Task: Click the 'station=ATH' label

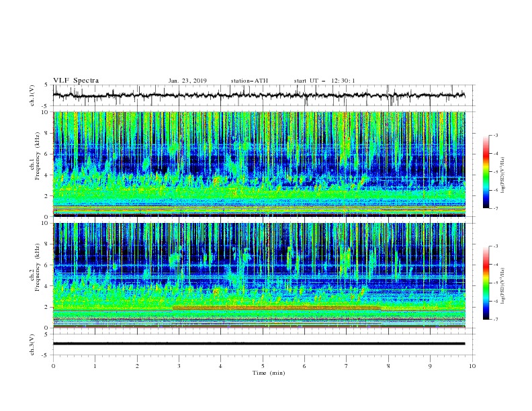Action: tap(249, 81)
